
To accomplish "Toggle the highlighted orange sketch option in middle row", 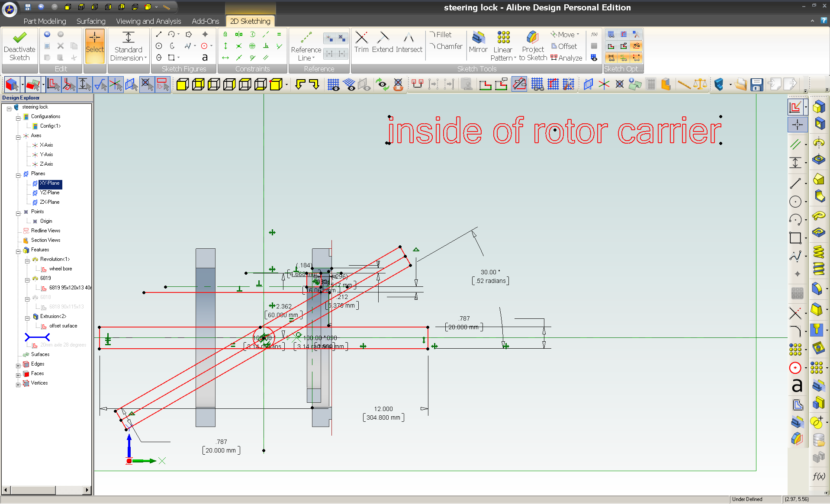I will tap(636, 46).
